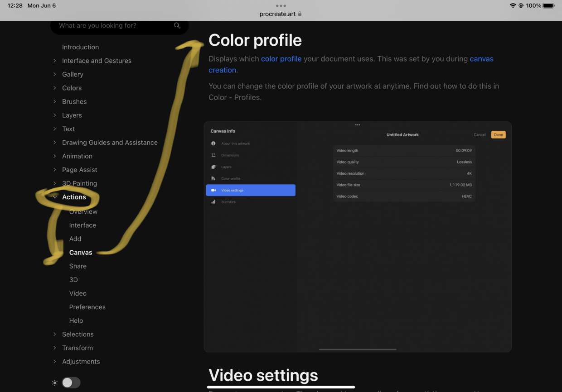Click the Video resolution 4K row
The image size is (562, 392).
point(404,173)
